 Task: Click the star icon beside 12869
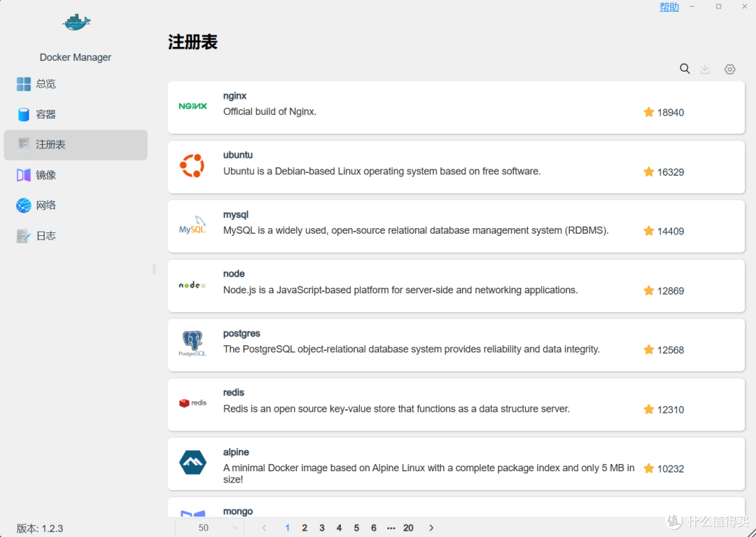[x=649, y=290]
